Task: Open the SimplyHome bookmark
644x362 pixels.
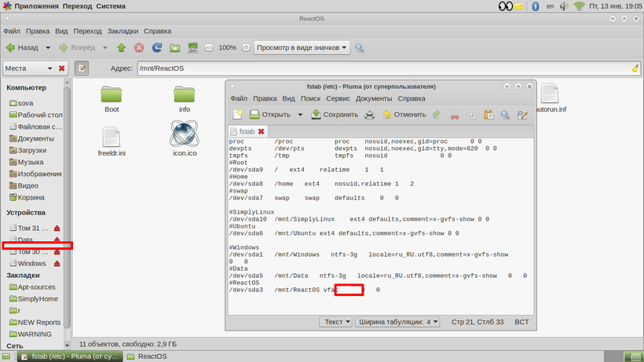Action: coord(32,299)
